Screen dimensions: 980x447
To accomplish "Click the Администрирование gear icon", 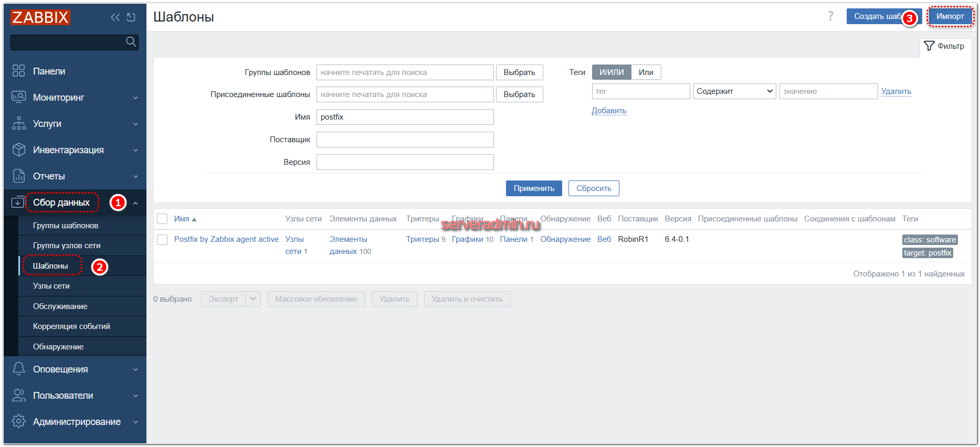I will tap(19, 421).
